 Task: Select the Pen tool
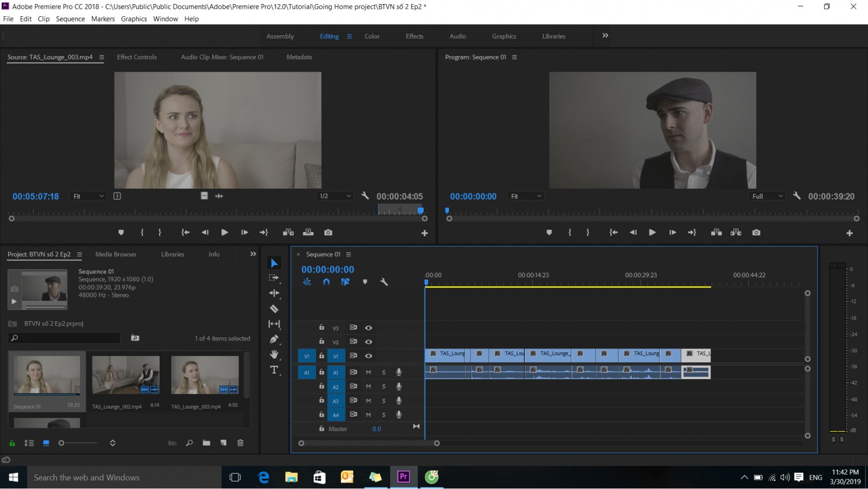click(274, 339)
